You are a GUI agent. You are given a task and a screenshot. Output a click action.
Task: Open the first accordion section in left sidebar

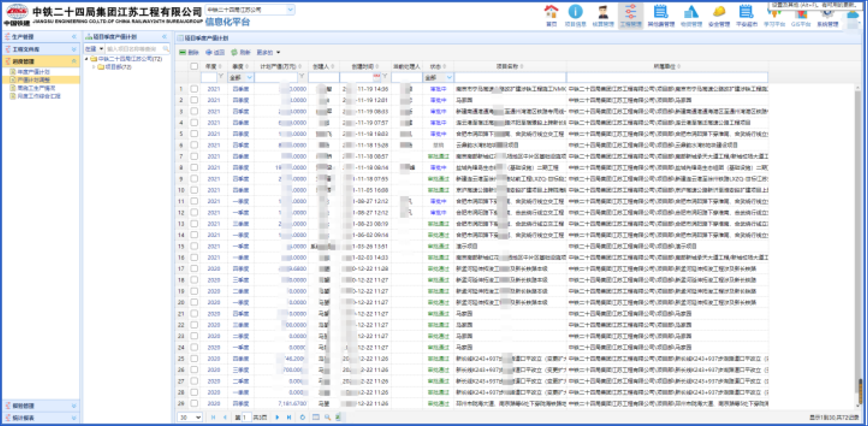coord(41,37)
